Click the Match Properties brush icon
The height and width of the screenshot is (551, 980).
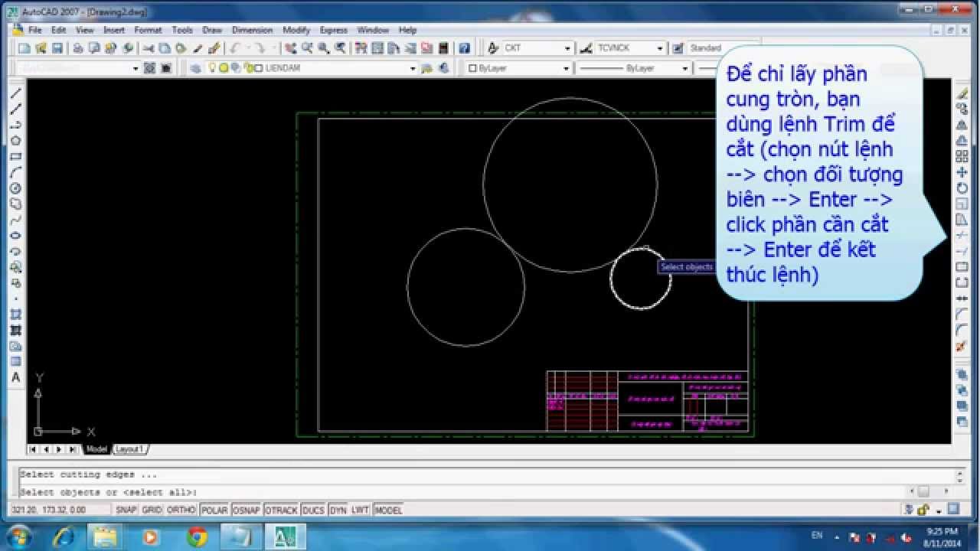pyautogui.click(x=214, y=48)
